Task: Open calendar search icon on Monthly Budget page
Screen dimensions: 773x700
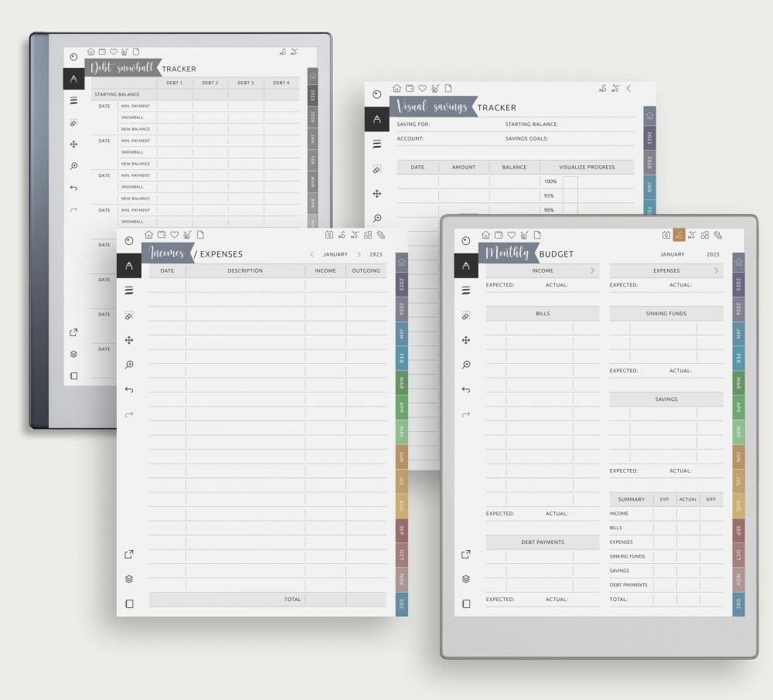Action: 666,235
